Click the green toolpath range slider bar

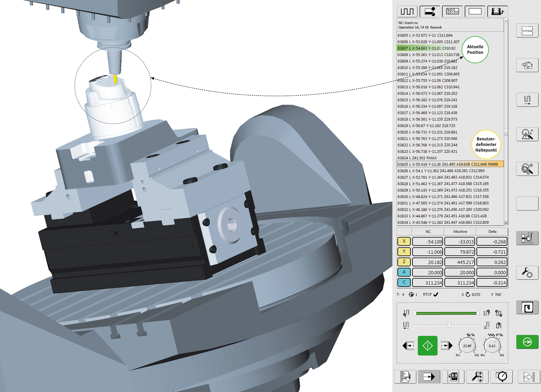click(446, 313)
